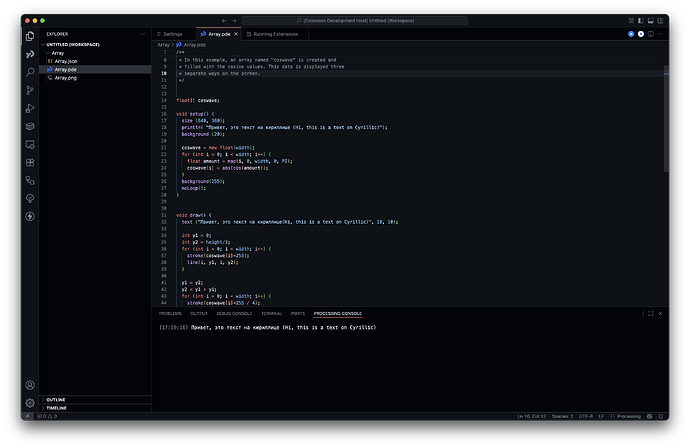Screen dimensions: 690x448
Task: Click the Stop sketch button in editor toolbar
Action: [641, 33]
